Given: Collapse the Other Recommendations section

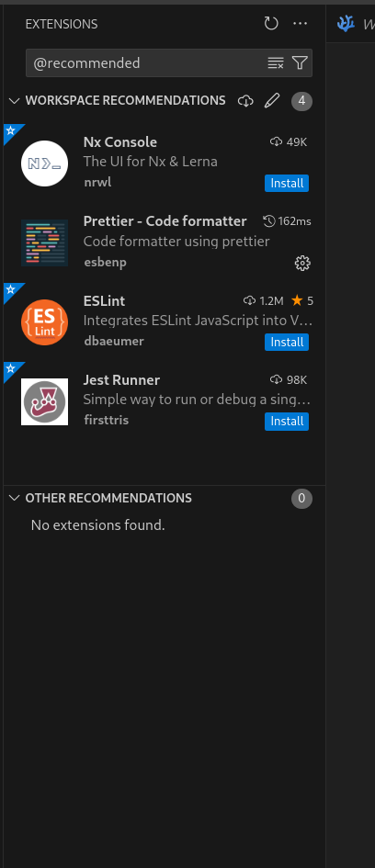Looking at the screenshot, I should (x=15, y=498).
